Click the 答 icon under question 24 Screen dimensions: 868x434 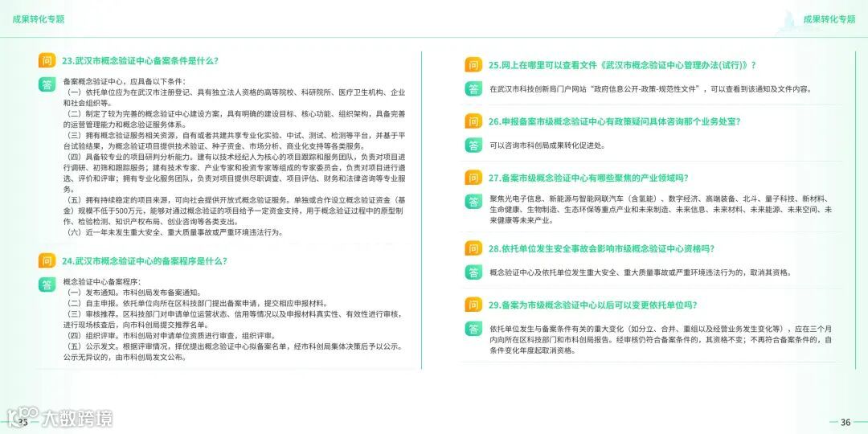point(47,284)
